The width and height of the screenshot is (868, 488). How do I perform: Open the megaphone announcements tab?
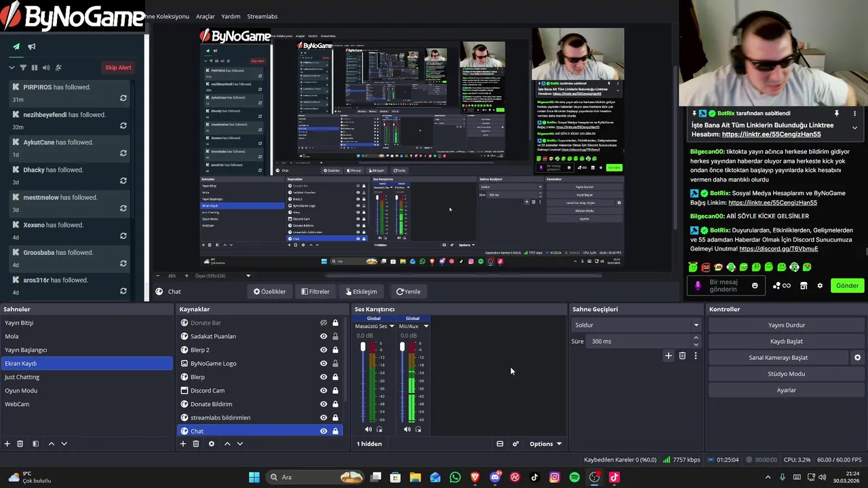point(31,47)
